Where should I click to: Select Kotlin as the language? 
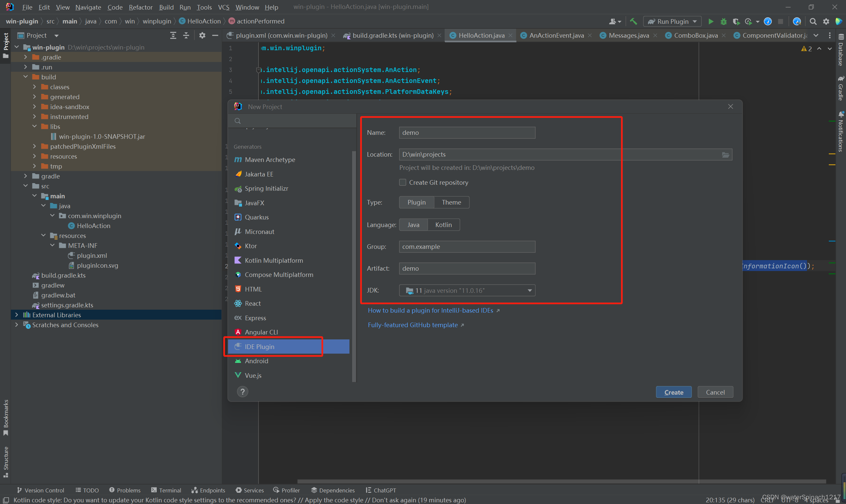pyautogui.click(x=443, y=225)
